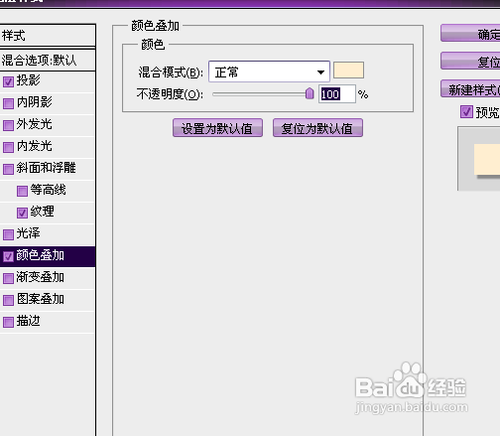This screenshot has height=436, width=500.
Task: Enable the 内发光 inner glow checkbox
Action: [8, 147]
